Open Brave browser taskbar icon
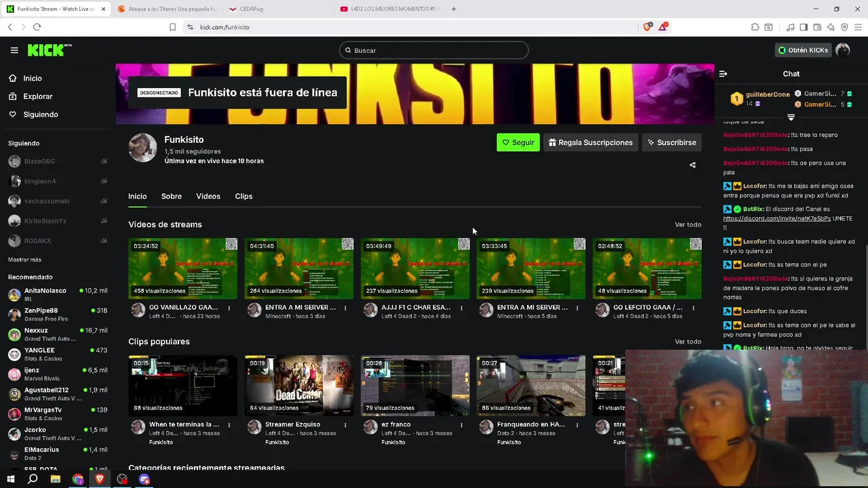868x488 pixels. [x=100, y=479]
